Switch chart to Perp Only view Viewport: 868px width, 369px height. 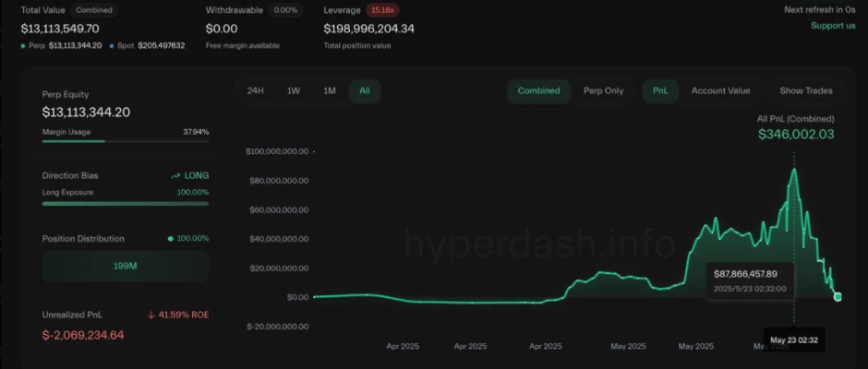tap(603, 90)
